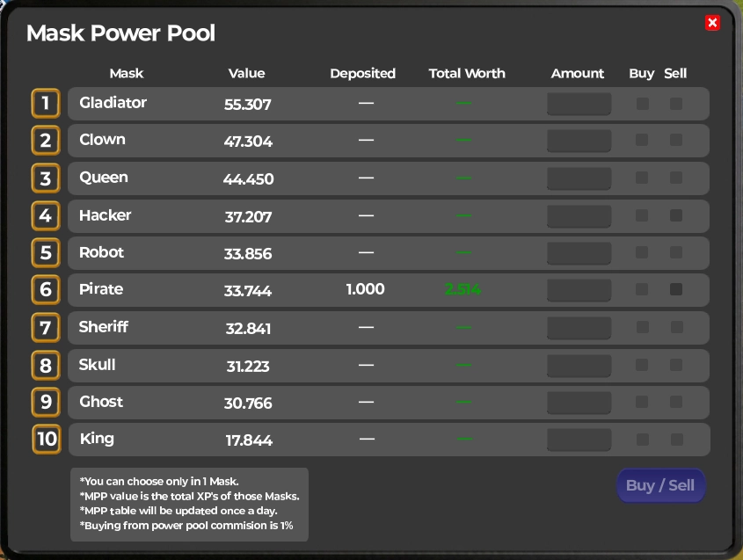The width and height of the screenshot is (743, 560).
Task: Tick the Sell checkbox for Gladiator
Action: coord(676,103)
